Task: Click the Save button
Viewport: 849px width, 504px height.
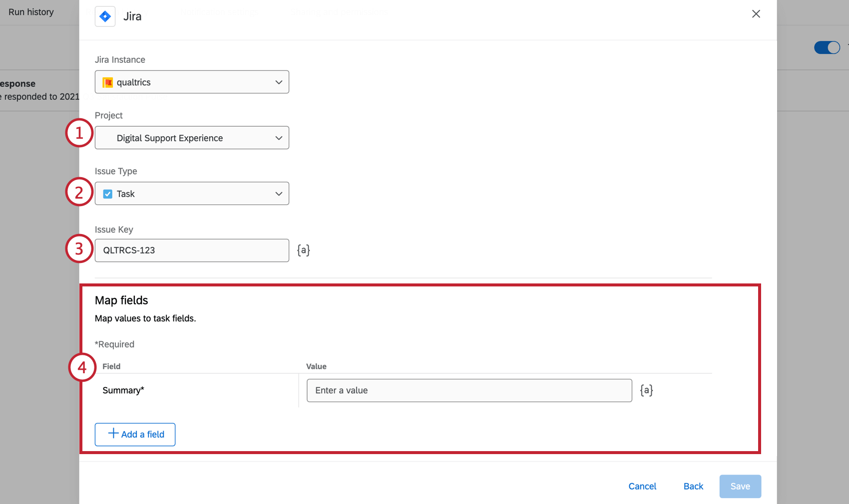Action: point(740,486)
